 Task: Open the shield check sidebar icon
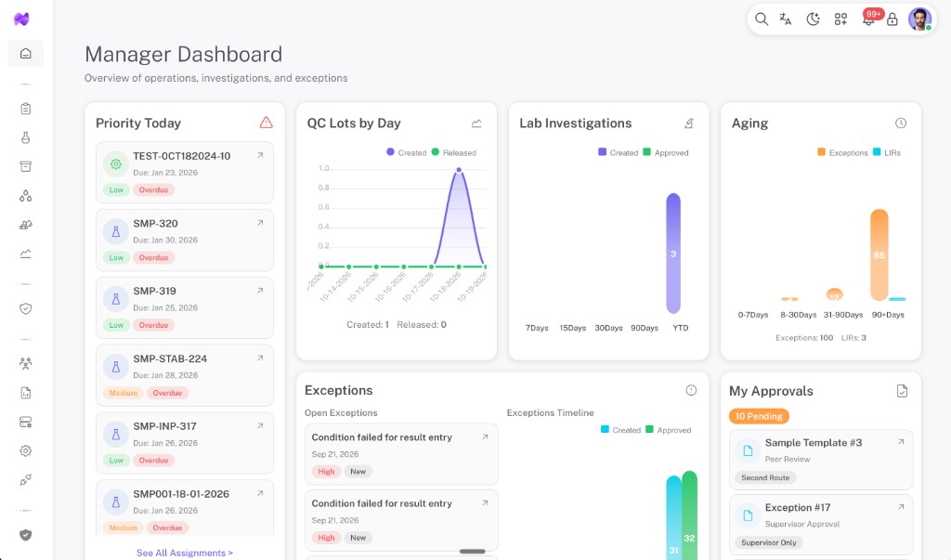click(25, 309)
